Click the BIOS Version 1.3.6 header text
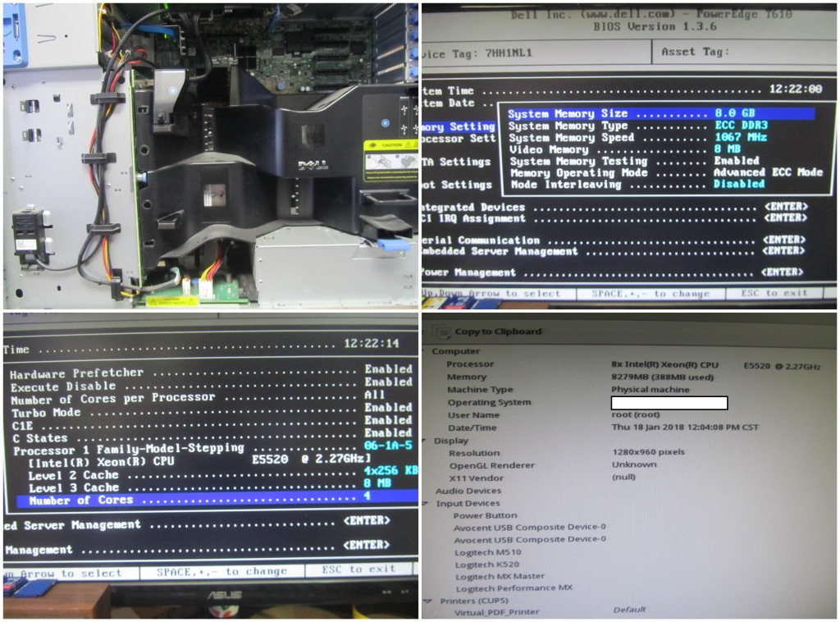The height and width of the screenshot is (622, 840). 655,27
